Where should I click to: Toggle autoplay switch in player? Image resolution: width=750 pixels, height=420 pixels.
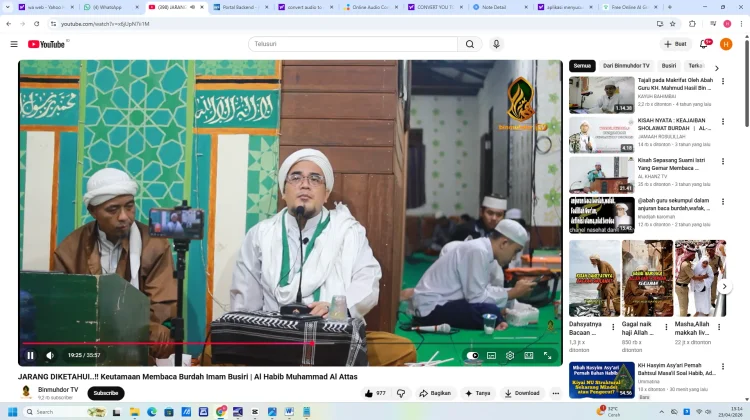pos(473,355)
